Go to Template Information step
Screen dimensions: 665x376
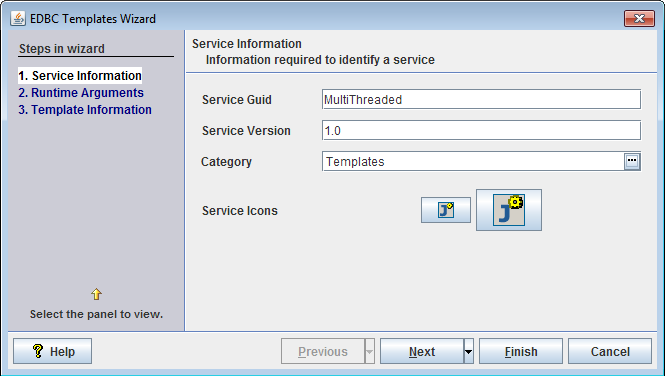(x=85, y=109)
